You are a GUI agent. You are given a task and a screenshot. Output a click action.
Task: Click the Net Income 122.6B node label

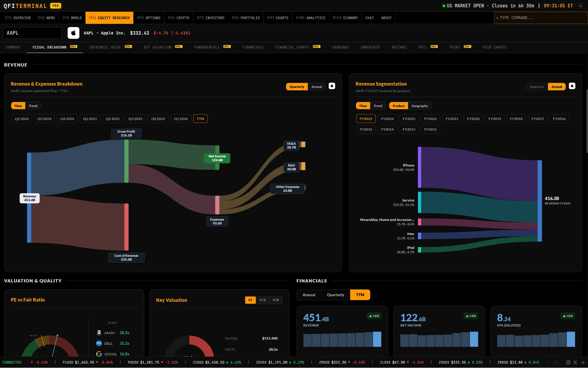point(217,158)
